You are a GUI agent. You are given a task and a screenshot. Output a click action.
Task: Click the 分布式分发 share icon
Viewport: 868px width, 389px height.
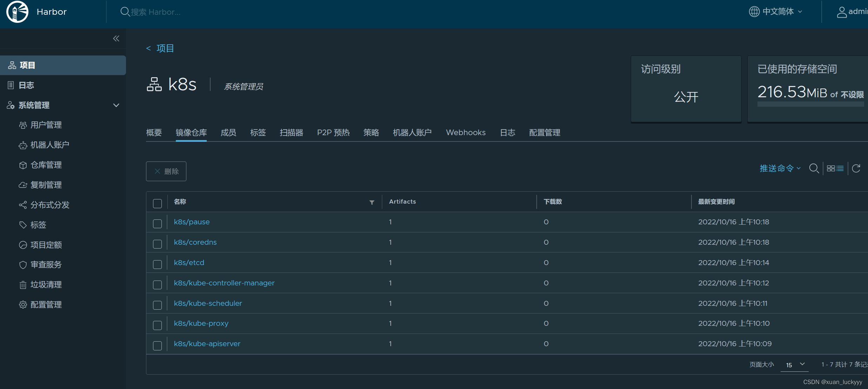tap(23, 205)
